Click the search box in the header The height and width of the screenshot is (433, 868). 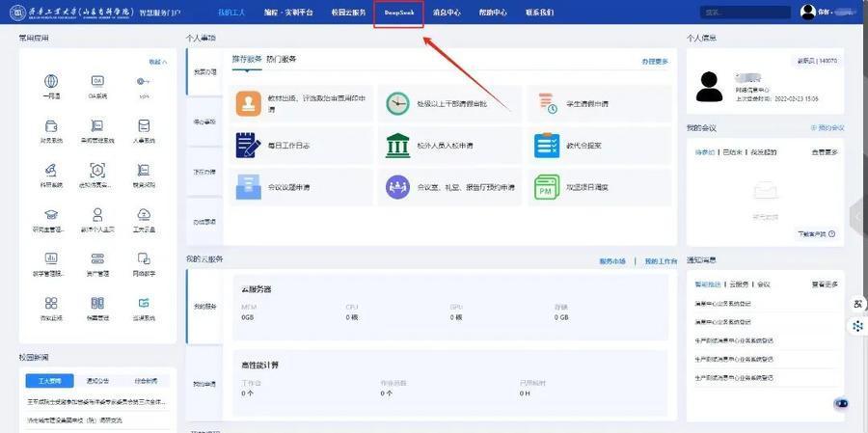[x=743, y=13]
